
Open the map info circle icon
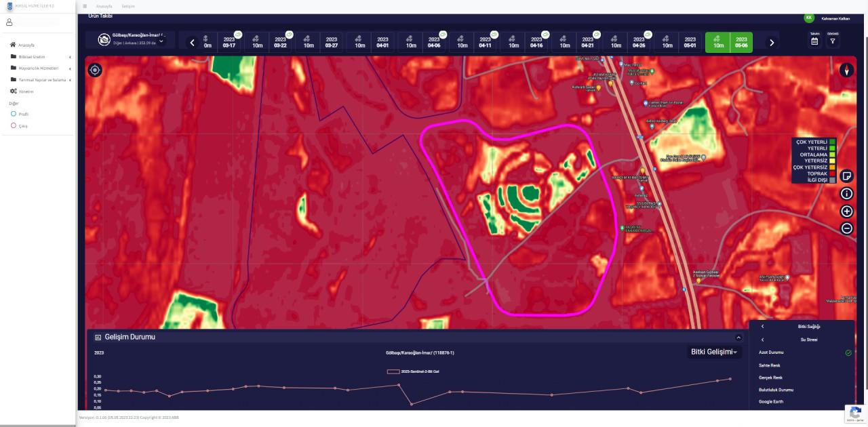click(x=846, y=194)
